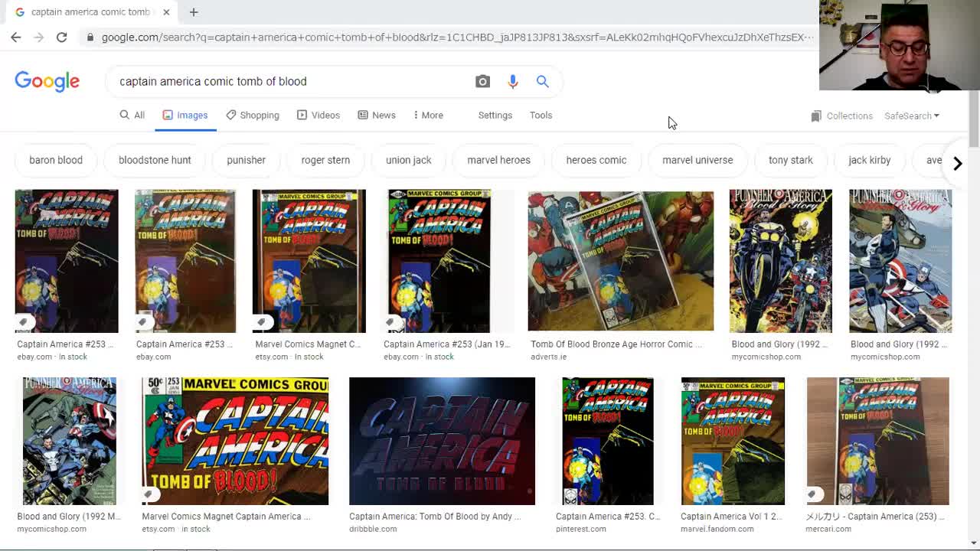Open the pinterest Captain America #253 image
980x551 pixels.
click(x=608, y=441)
